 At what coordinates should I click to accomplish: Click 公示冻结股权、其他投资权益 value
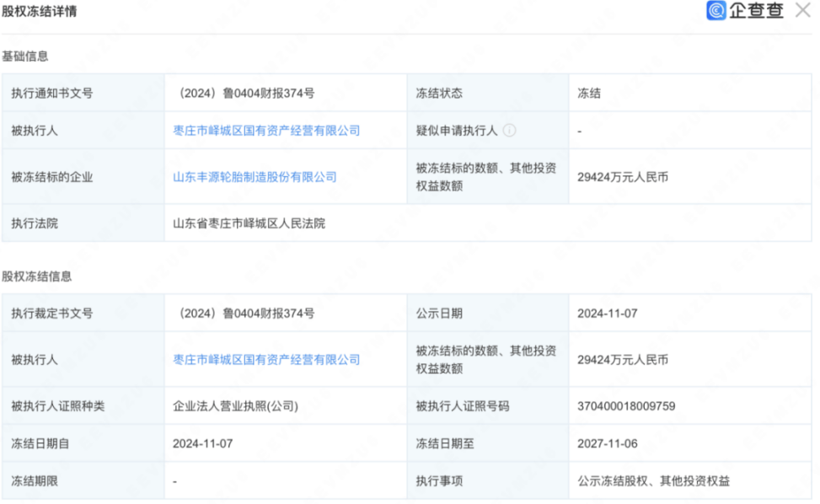(653, 480)
